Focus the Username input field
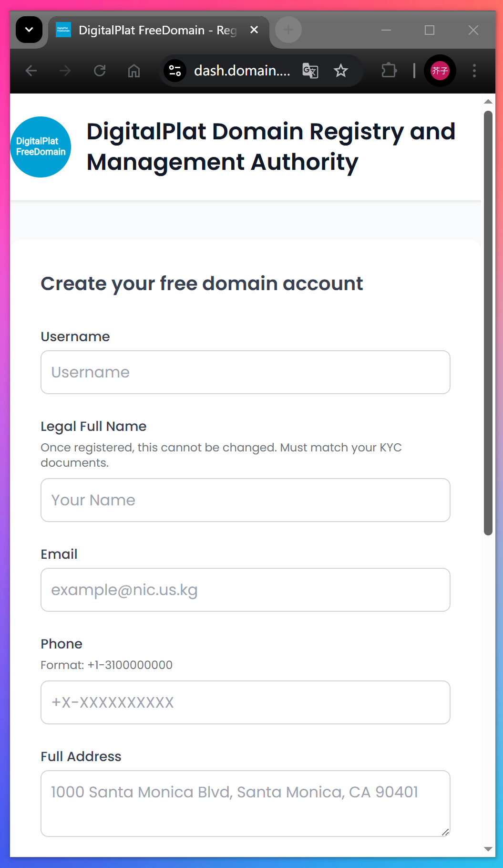The image size is (503, 868). 246,372
